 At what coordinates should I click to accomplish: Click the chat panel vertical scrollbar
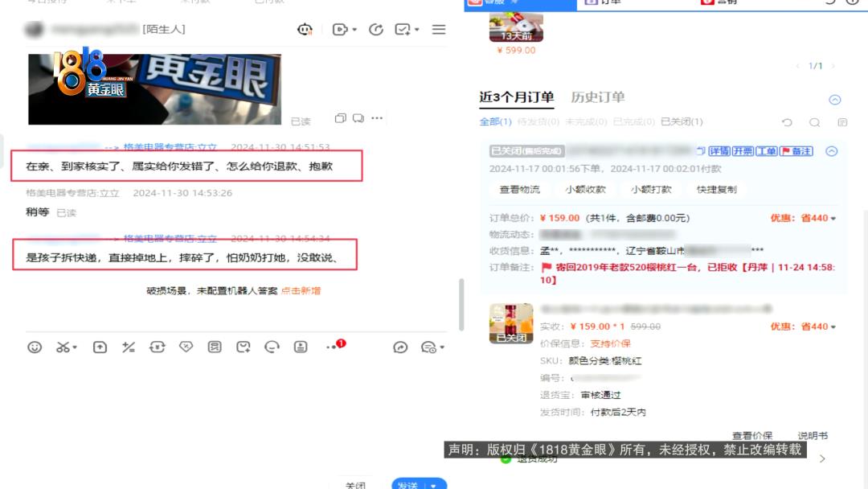tap(461, 305)
